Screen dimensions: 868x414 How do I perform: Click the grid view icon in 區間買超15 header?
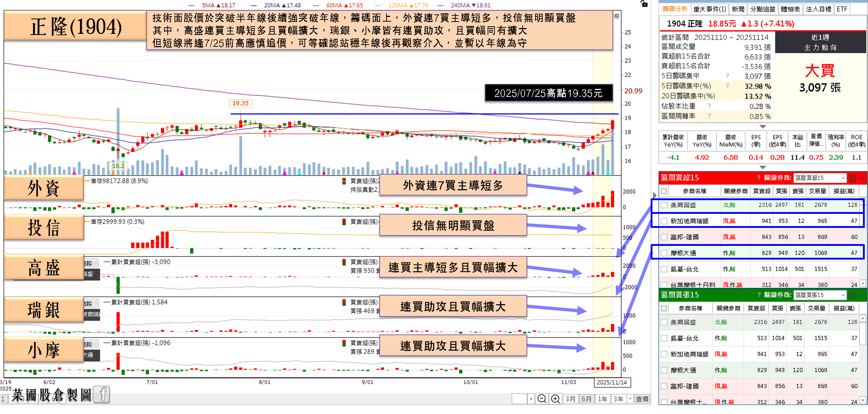pyautogui.click(x=852, y=178)
